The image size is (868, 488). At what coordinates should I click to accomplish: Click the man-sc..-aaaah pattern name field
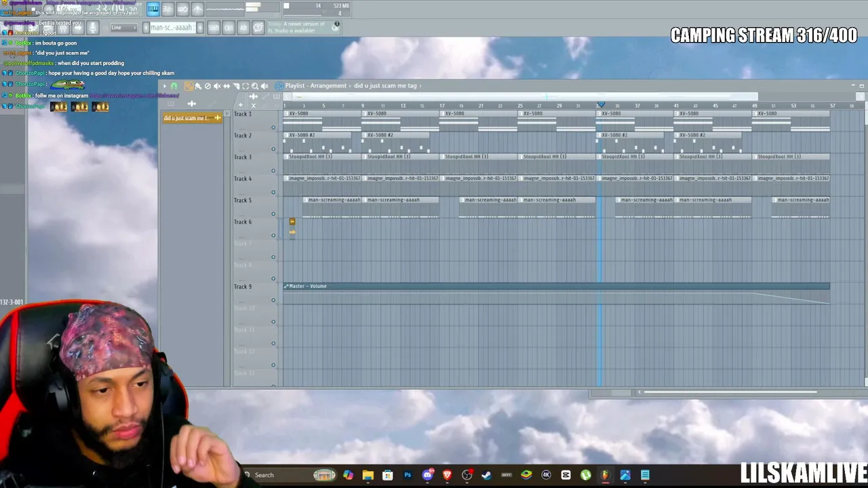click(172, 28)
